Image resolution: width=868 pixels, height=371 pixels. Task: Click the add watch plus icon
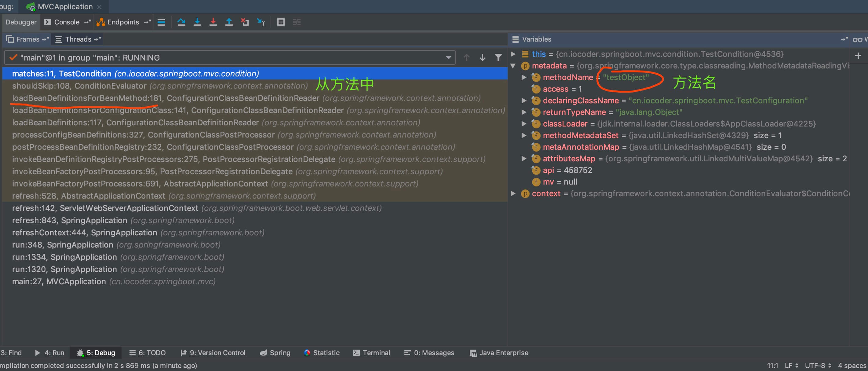858,56
